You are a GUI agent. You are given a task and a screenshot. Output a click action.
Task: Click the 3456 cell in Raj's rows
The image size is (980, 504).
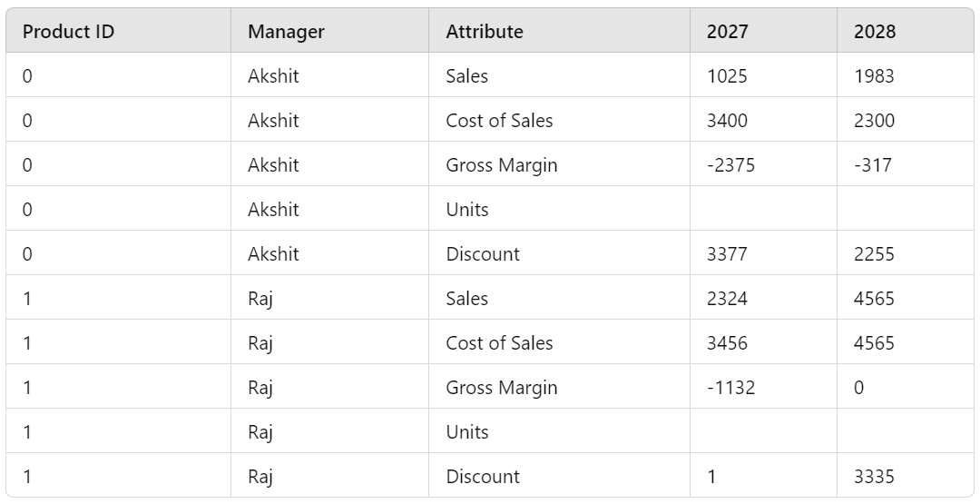pos(728,343)
